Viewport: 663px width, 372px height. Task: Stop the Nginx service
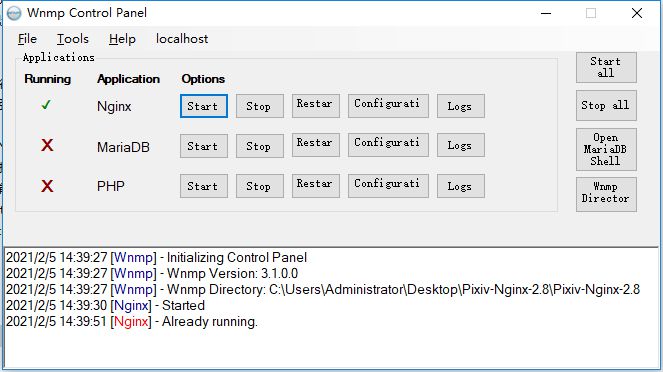pos(260,106)
